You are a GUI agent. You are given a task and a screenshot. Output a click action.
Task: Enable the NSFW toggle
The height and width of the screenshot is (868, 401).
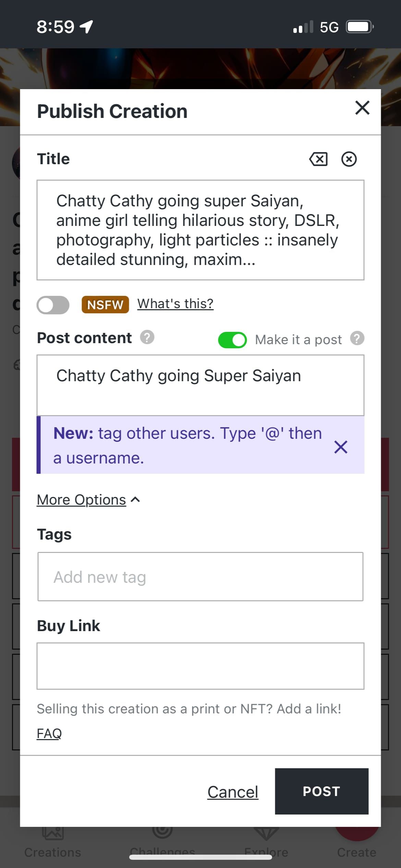click(53, 305)
